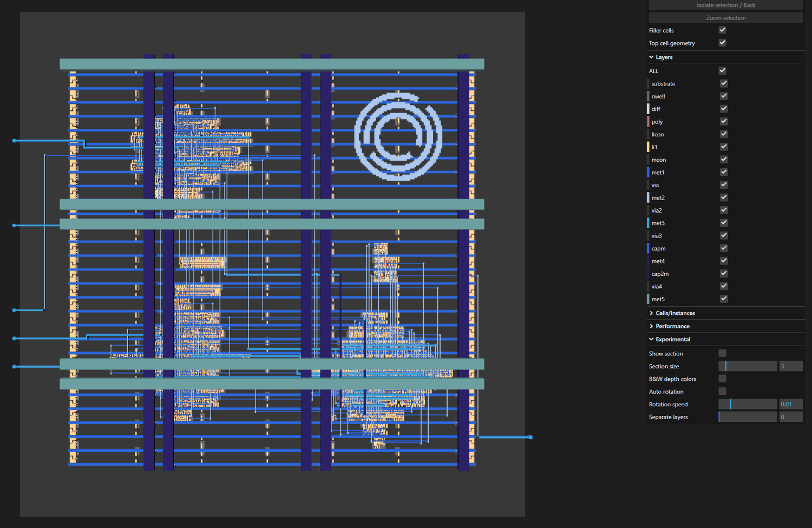Hide the met2 layer
Screen dimensions: 812x528
point(724,197)
